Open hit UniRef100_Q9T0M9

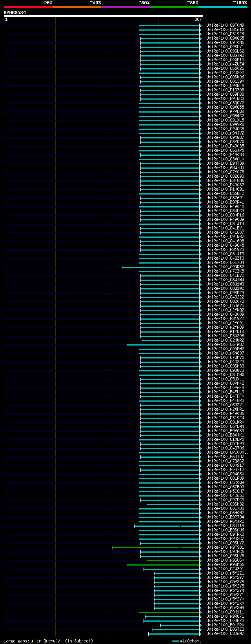click(225, 25)
